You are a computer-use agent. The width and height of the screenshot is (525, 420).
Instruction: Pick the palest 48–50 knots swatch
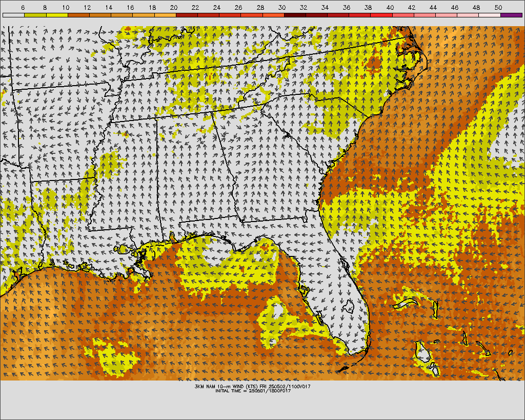pyautogui.click(x=490, y=15)
